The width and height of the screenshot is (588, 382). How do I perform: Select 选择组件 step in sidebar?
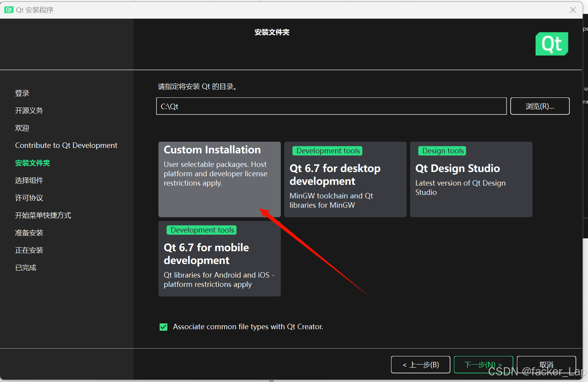coord(29,181)
